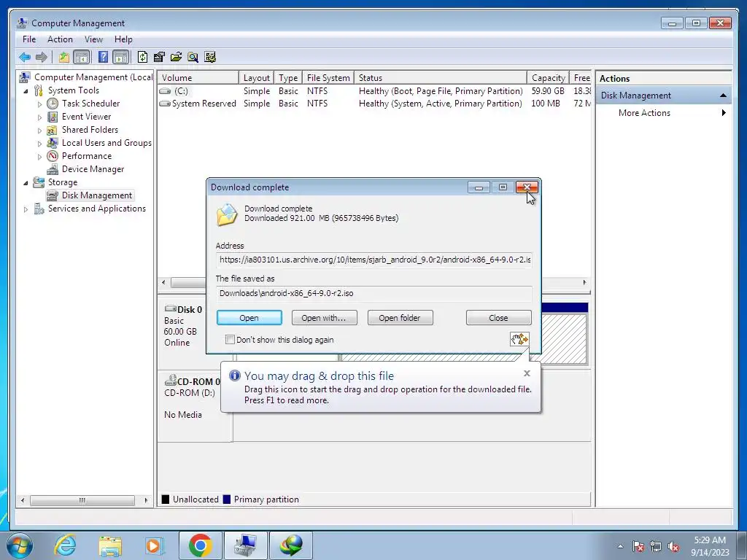Show hidden tray icons arrow
Image resolution: width=747 pixels, height=560 pixels.
pyautogui.click(x=620, y=546)
